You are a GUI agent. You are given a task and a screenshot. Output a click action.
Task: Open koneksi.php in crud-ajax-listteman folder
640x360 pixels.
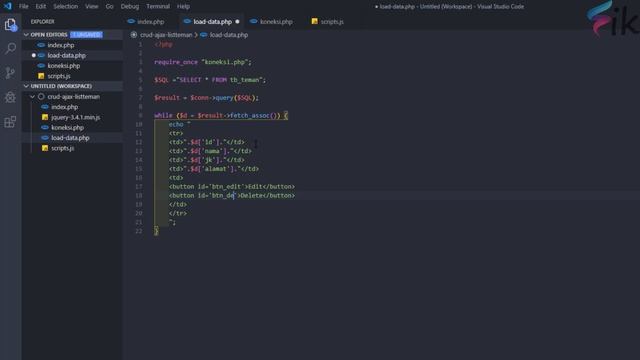coord(67,127)
